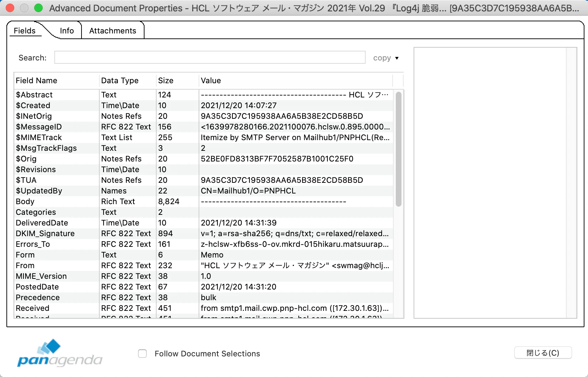Sort by the Data Type column header
This screenshot has width=588, height=377.
pyautogui.click(x=127, y=81)
